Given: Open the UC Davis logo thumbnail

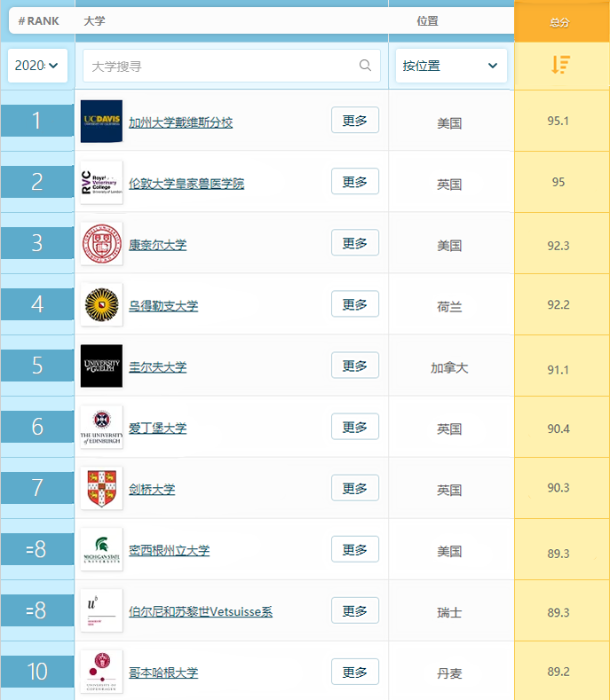Looking at the screenshot, I should point(101,121).
